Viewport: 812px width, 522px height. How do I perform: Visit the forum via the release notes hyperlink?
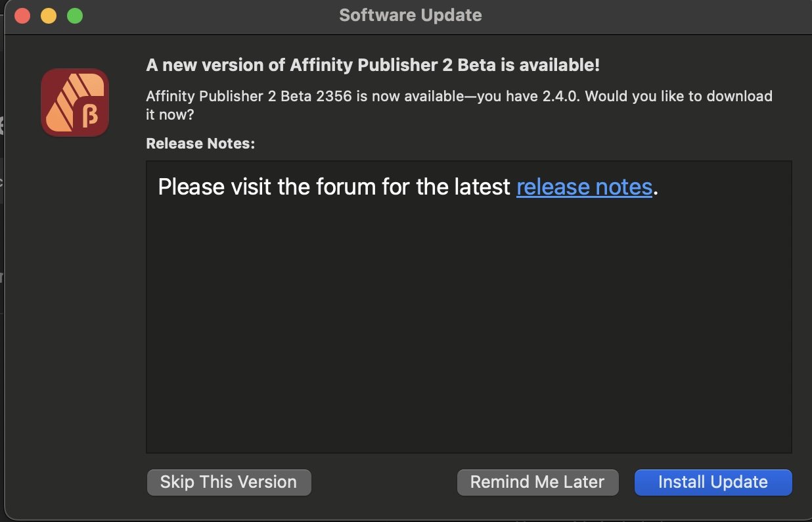(583, 187)
